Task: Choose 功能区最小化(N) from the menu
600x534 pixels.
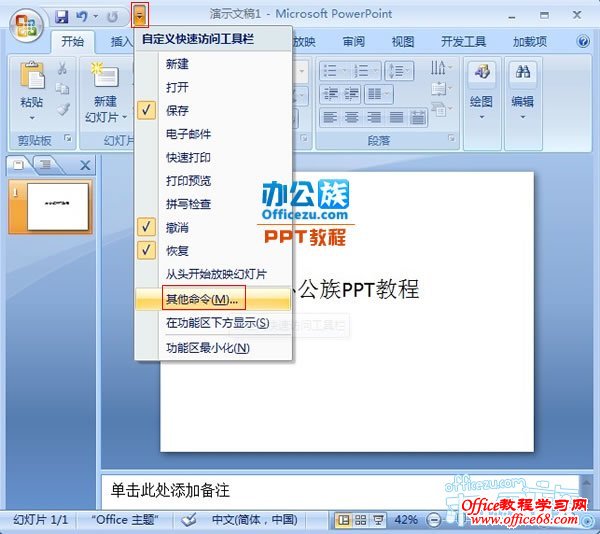Action: pos(214,348)
